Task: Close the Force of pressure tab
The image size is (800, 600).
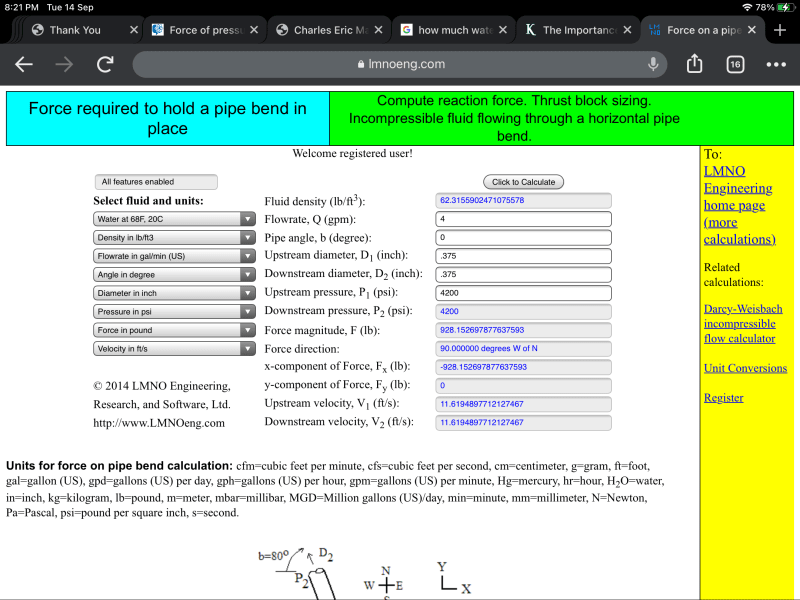Action: 254,30
